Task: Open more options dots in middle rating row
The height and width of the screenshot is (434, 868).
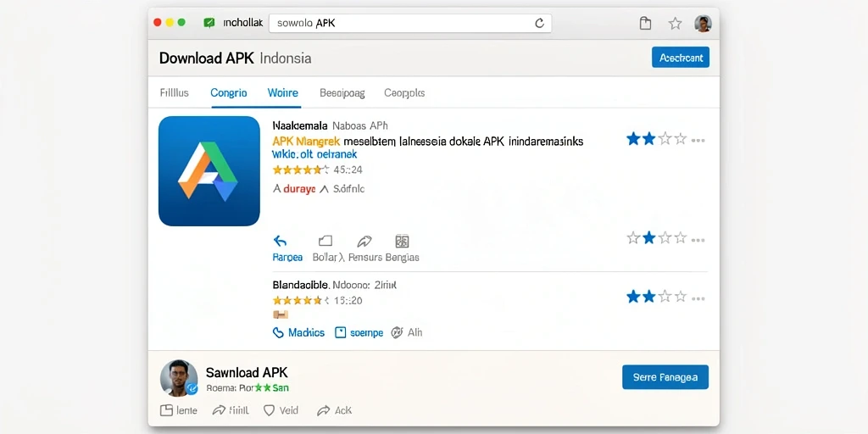Action: click(x=698, y=240)
